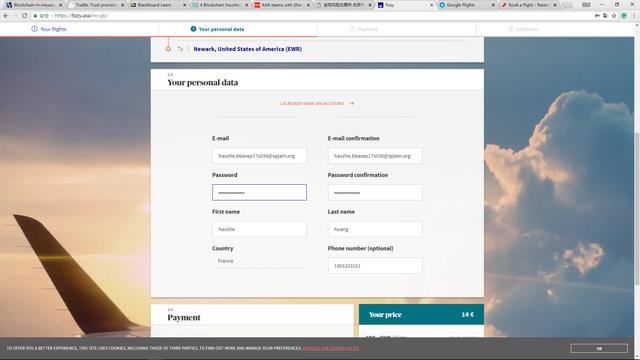Screen dimensions: 640x360
Task: Close the Blackboard Learn tab
Action: 184,5
